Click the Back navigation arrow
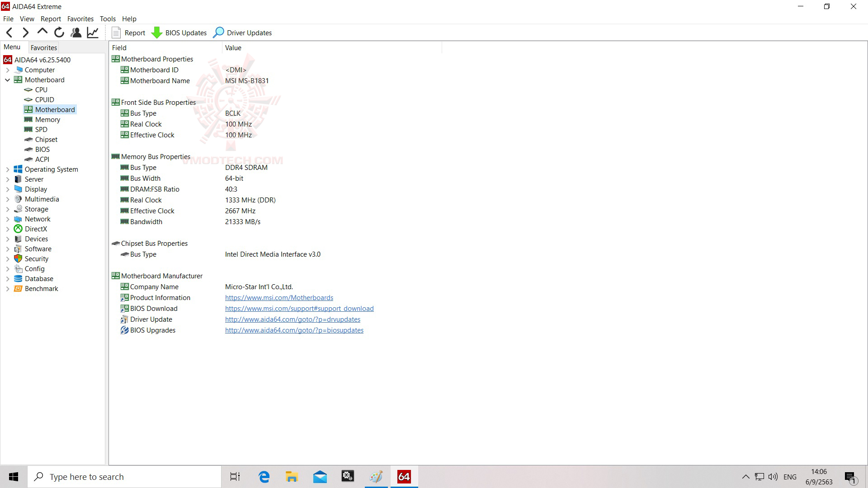The width and height of the screenshot is (868, 488). [x=9, y=33]
